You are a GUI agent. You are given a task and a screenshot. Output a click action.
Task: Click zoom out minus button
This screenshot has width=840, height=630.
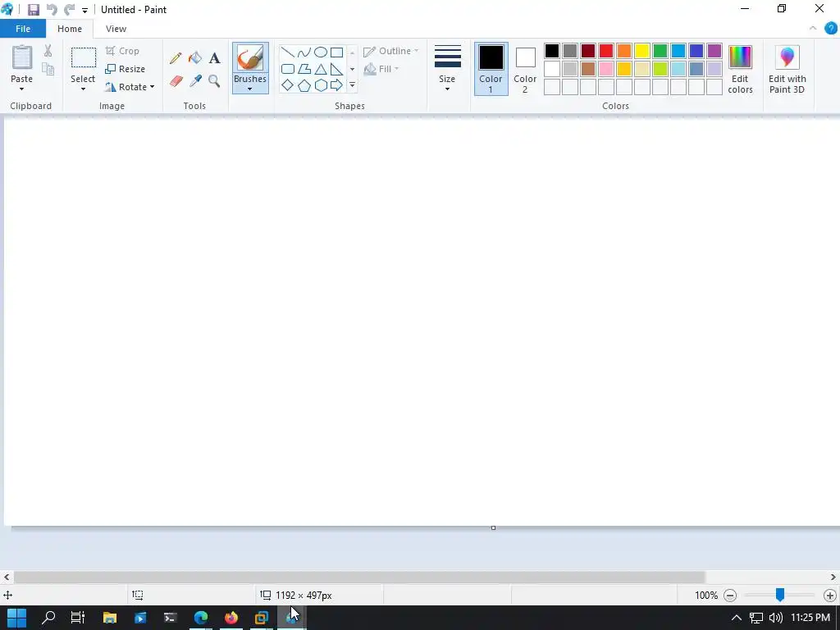[729, 596]
